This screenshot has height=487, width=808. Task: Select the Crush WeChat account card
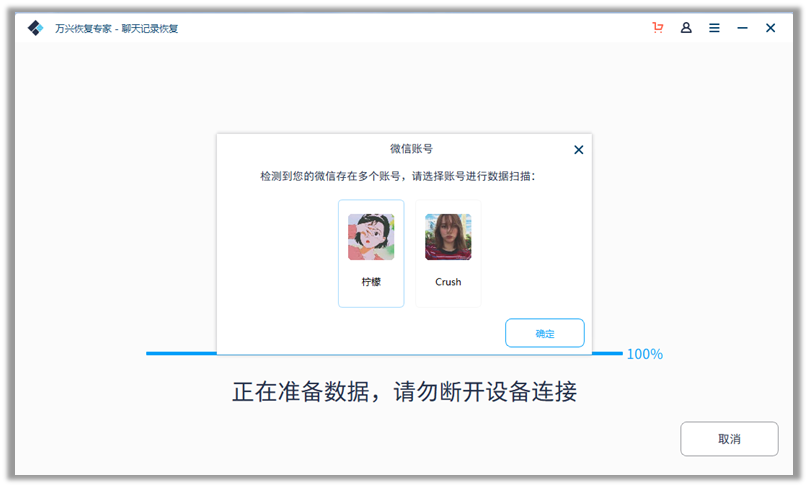pyautogui.click(x=448, y=254)
